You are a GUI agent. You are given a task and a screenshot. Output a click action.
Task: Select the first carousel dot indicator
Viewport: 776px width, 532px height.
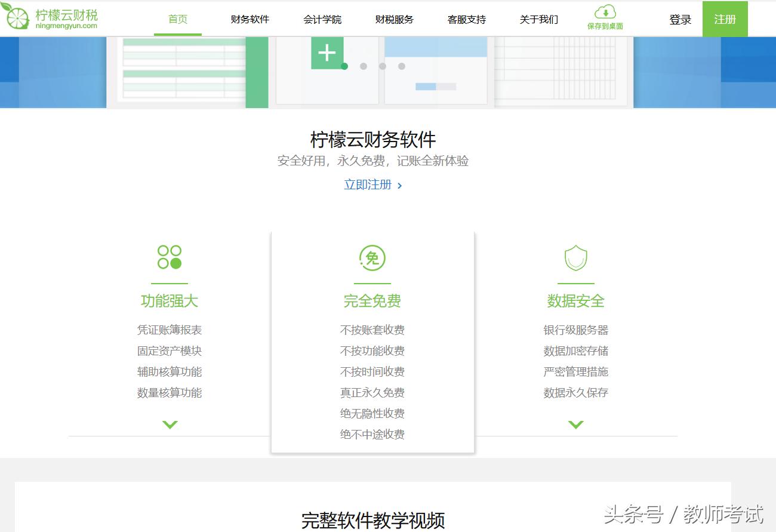(344, 66)
